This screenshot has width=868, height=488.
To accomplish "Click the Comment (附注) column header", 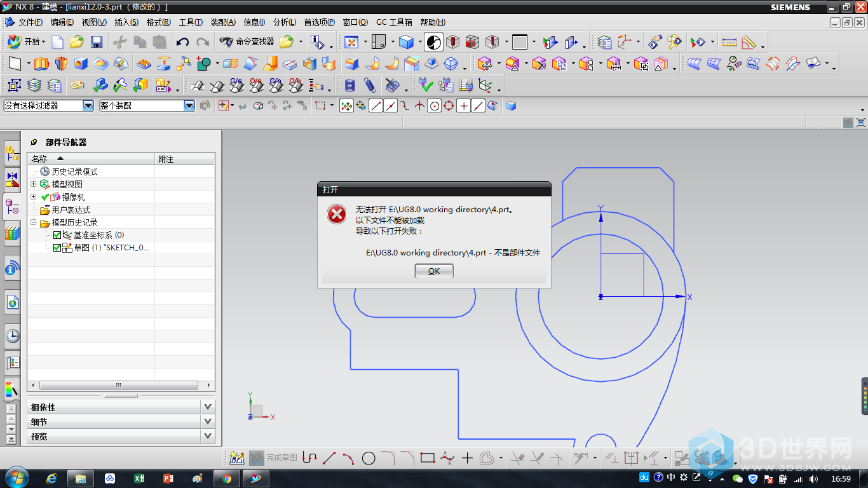I will (185, 159).
